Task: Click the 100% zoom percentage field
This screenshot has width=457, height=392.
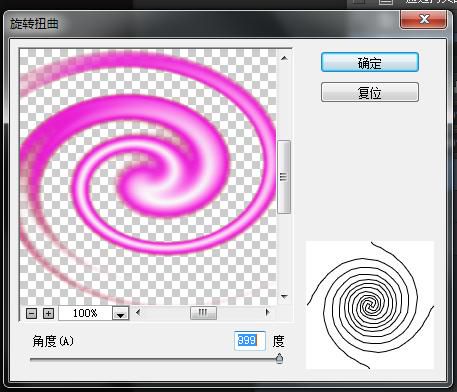Action: [x=85, y=313]
